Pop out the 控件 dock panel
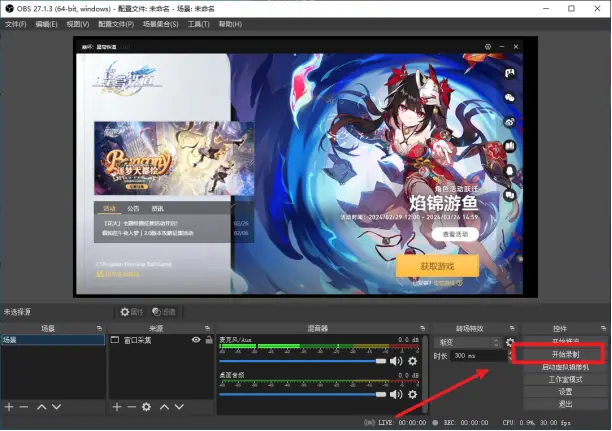 (x=603, y=329)
